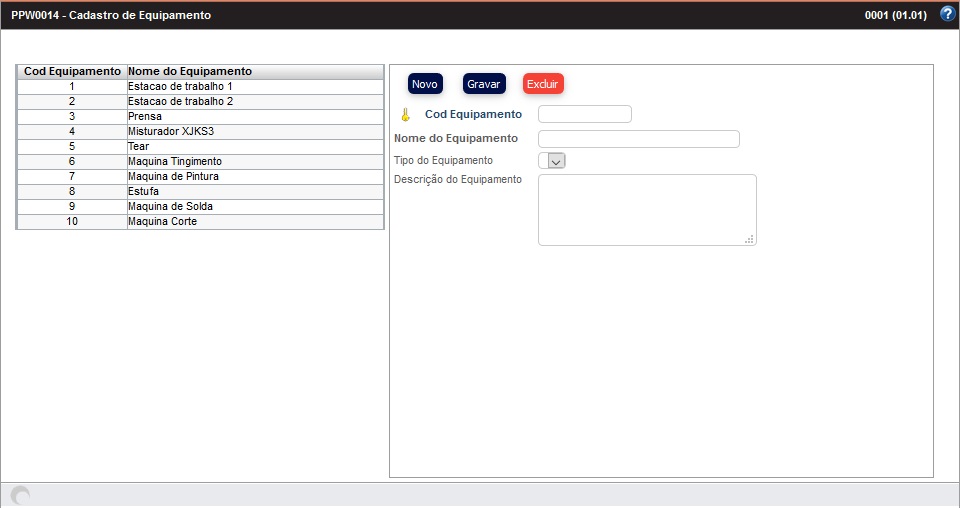Focus the Cod Equipamento input field
The width and height of the screenshot is (960, 508).
point(584,114)
